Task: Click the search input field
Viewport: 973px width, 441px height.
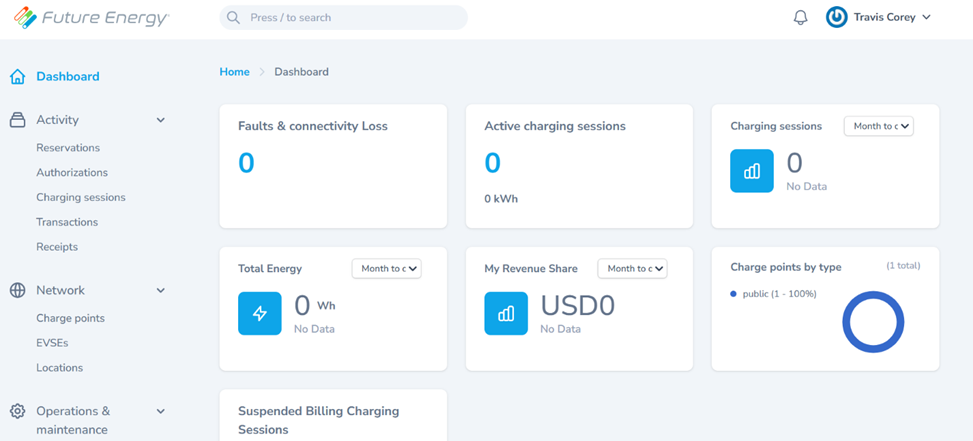Action: (343, 17)
